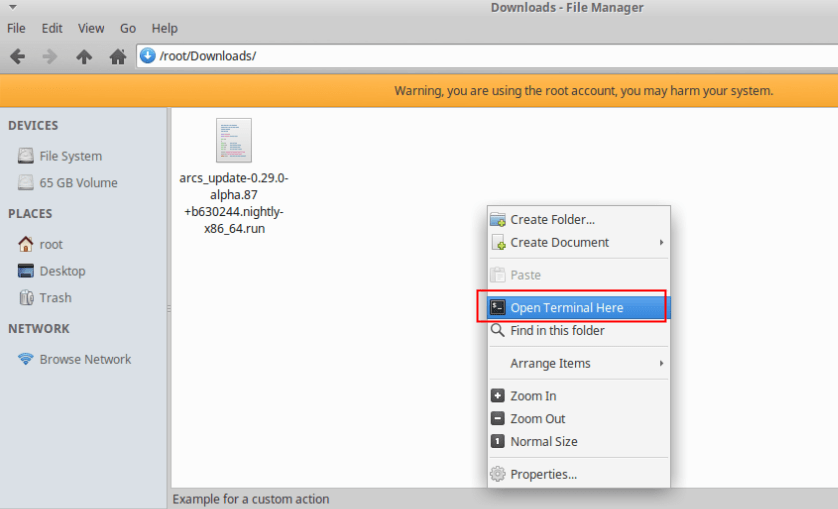Image resolution: width=838 pixels, height=509 pixels.
Task: Select Create Document label in context menu
Action: (559, 242)
